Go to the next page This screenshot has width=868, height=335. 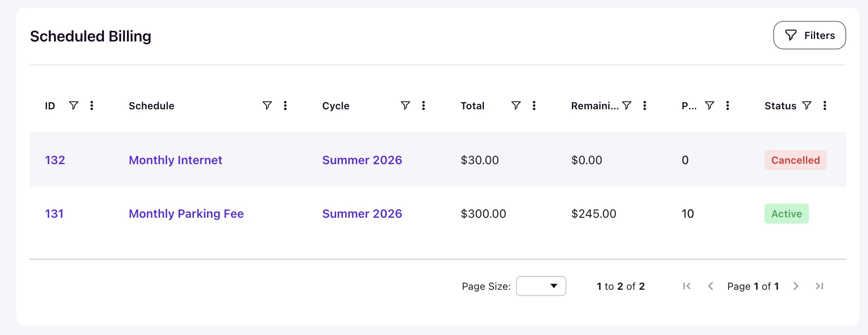(796, 286)
